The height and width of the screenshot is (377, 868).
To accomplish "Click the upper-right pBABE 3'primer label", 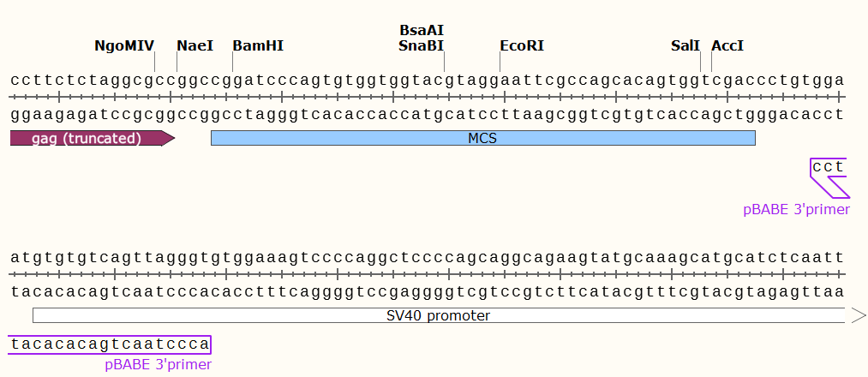I will 796,209.
